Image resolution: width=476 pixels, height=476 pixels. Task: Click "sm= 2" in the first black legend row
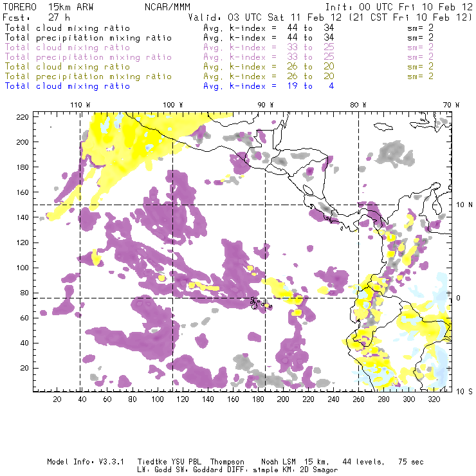(x=421, y=28)
